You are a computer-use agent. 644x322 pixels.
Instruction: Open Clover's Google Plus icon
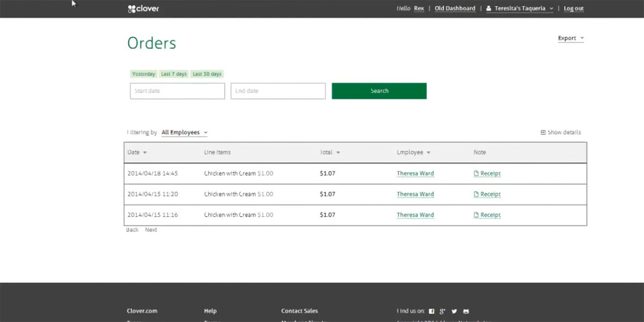click(443, 311)
